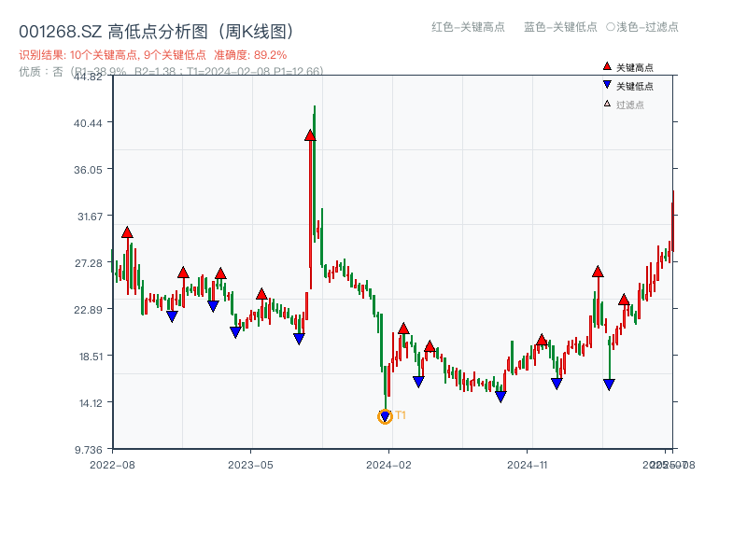747x560 pixels.
Task: Toggle the 浅色-过滤点 legend entry
Action: coord(641,28)
